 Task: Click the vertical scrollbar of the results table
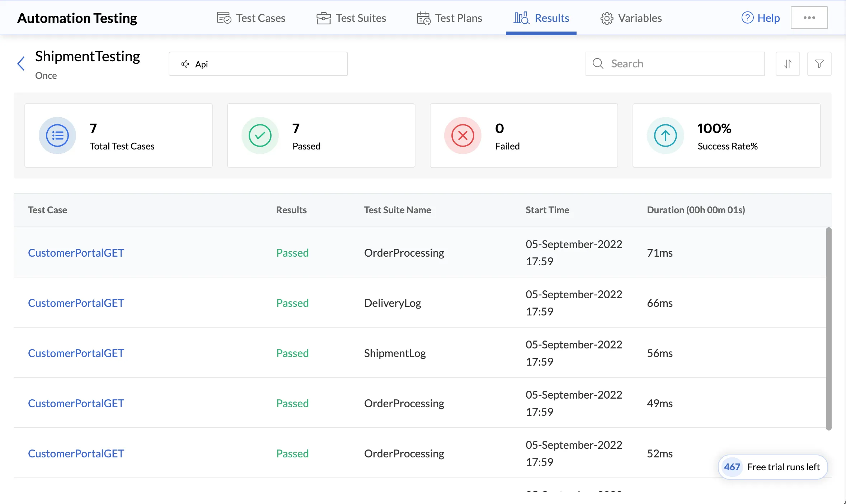828,328
